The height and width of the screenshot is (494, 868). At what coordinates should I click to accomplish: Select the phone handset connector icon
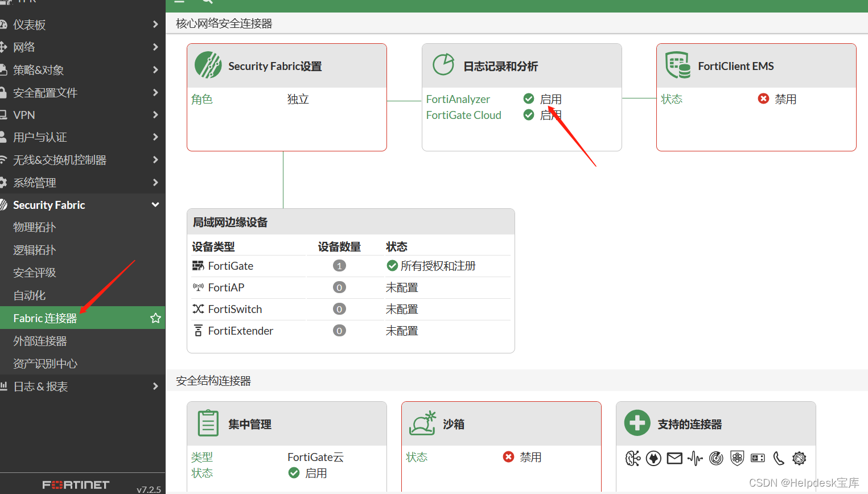(x=779, y=458)
